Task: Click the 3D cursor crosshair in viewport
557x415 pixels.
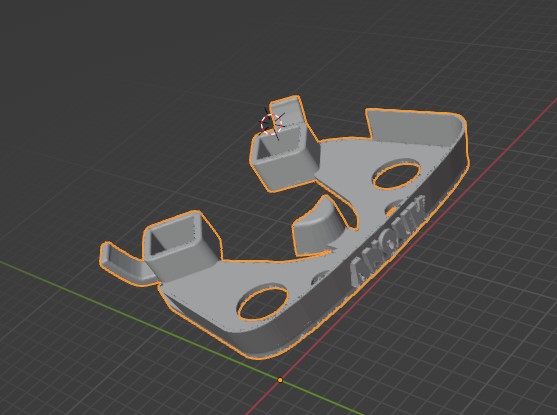Action: tap(272, 124)
